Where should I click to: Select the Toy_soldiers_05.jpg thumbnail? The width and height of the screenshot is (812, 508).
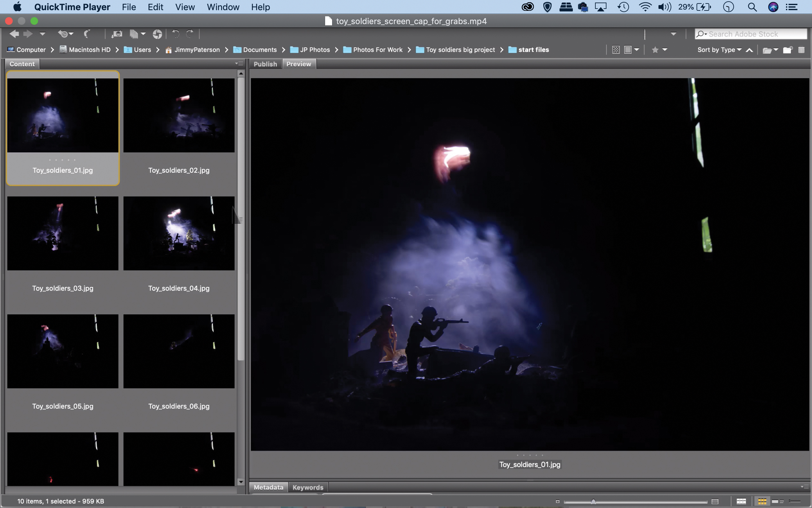[63, 351]
